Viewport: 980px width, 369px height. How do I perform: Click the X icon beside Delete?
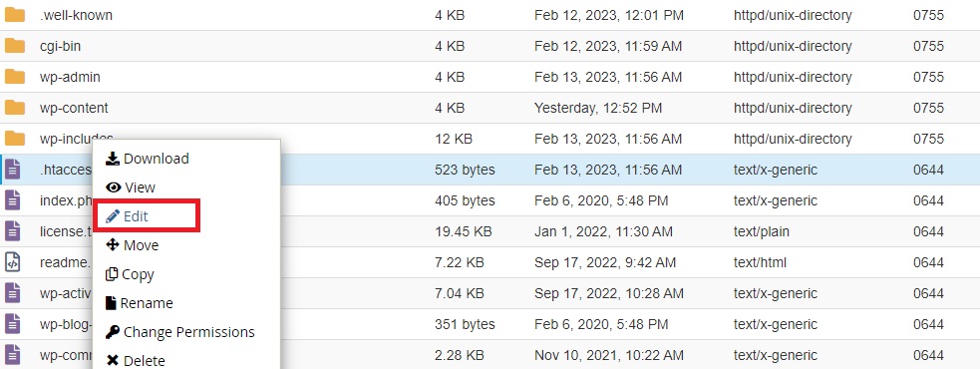click(x=113, y=360)
